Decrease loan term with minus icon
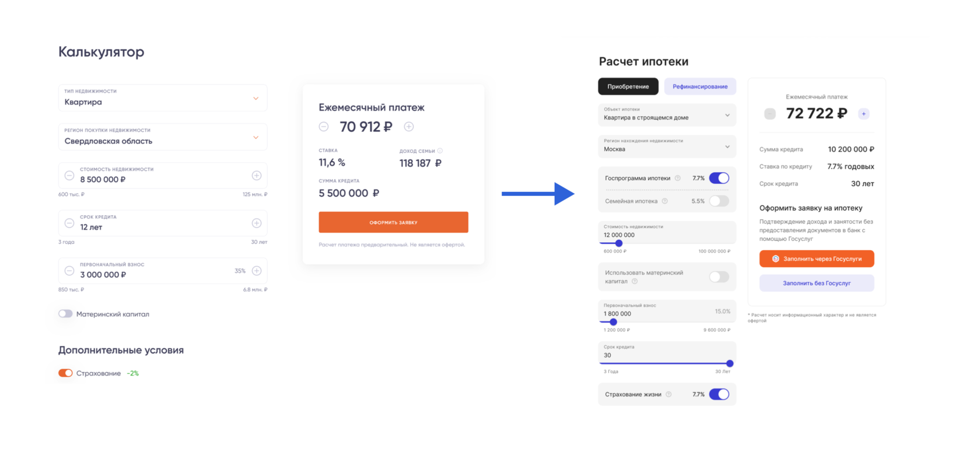980x455 pixels. tap(69, 223)
